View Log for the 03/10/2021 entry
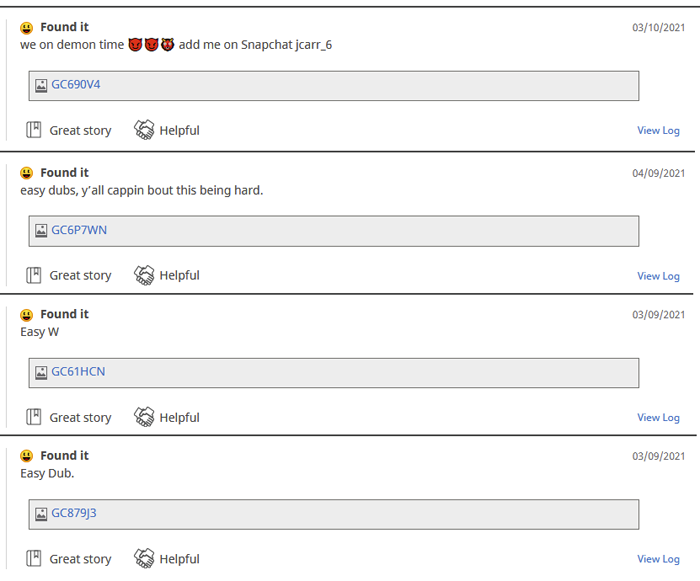This screenshot has width=700, height=581. [x=658, y=130]
